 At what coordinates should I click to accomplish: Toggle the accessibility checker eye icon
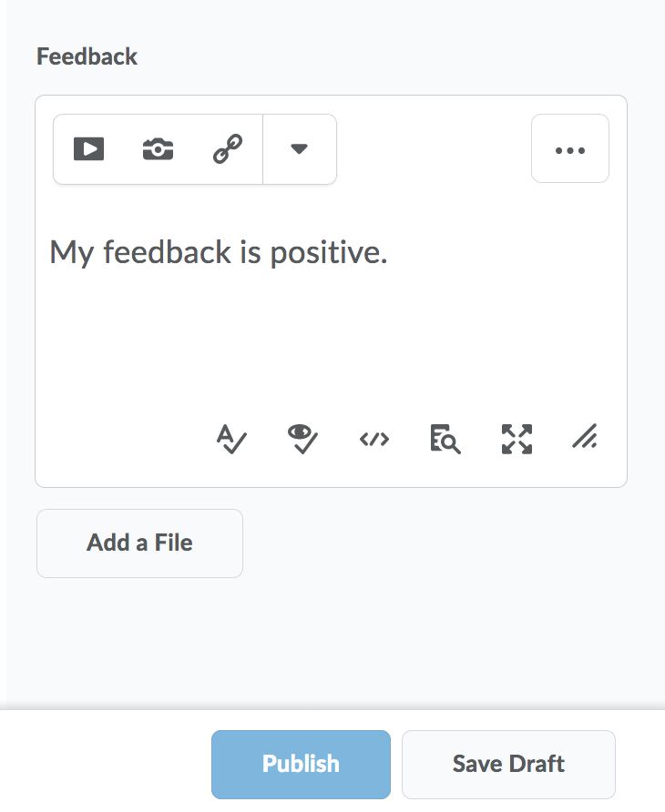tap(302, 439)
